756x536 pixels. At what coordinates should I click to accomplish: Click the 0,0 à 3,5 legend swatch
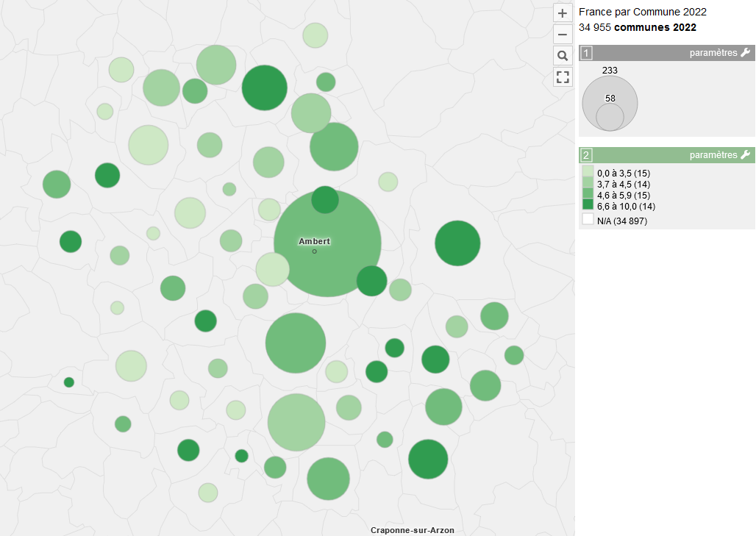pos(588,173)
